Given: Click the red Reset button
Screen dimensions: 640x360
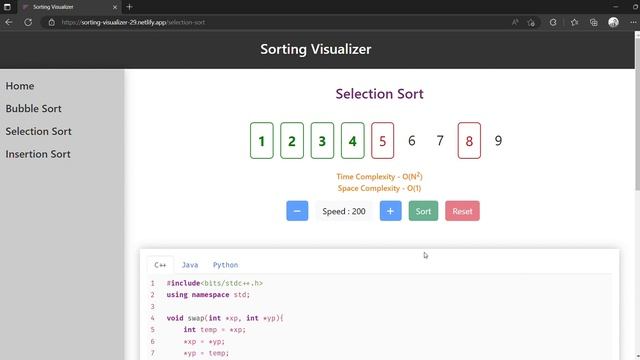Looking at the screenshot, I should click(x=462, y=211).
